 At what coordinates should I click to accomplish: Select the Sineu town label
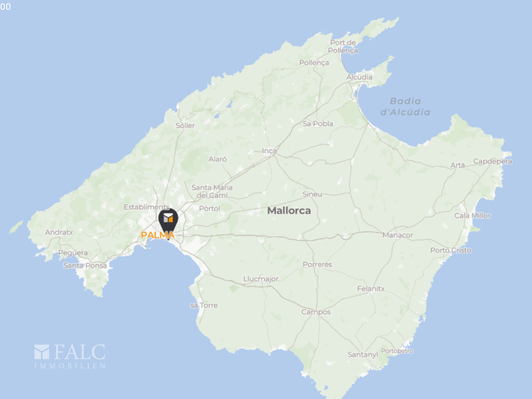click(x=312, y=194)
